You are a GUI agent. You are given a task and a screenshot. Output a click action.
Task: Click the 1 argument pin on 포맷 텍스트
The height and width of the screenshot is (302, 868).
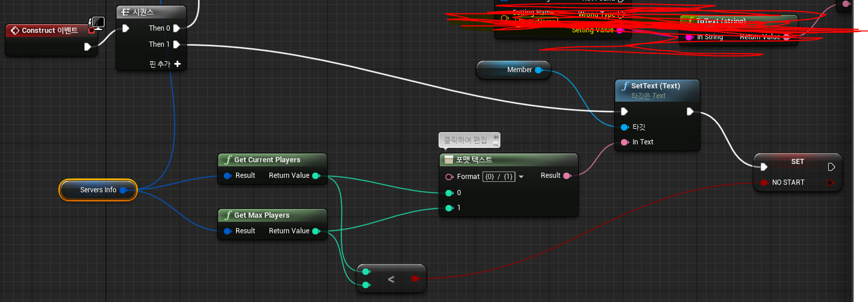click(x=450, y=208)
